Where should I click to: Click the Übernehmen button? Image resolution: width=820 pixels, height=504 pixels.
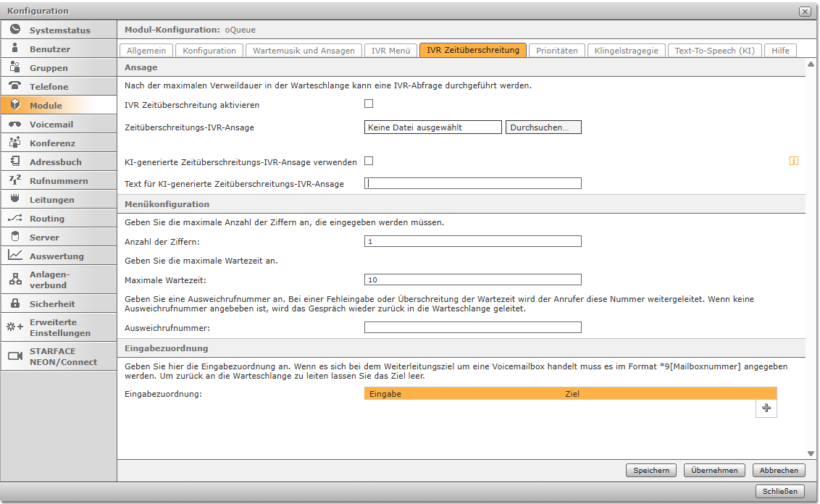(714, 471)
